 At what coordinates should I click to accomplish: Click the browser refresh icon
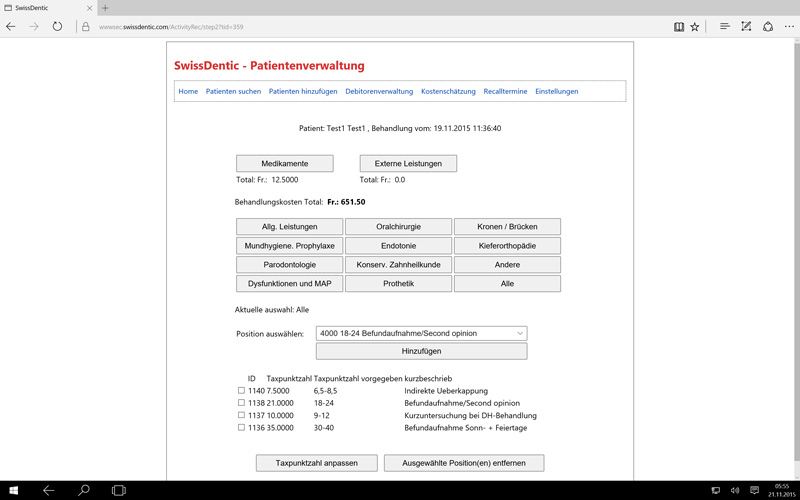(x=57, y=27)
